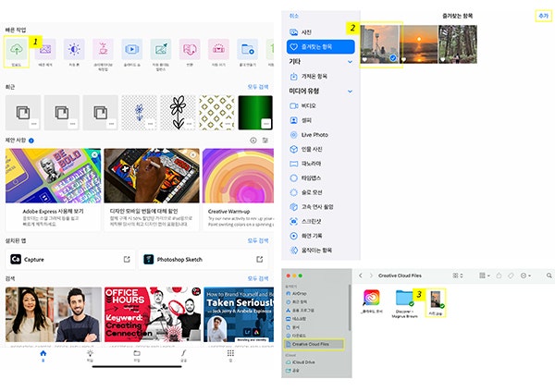
Task: Open the Taken Seriously video card
Action: (x=239, y=314)
